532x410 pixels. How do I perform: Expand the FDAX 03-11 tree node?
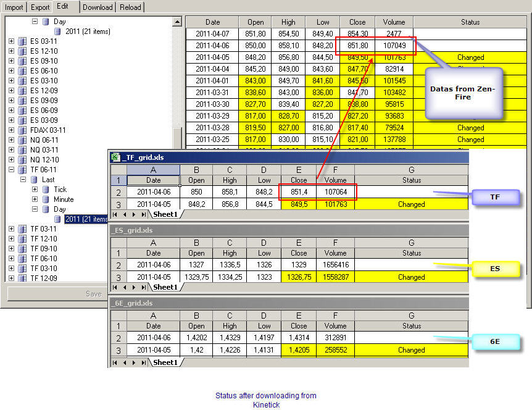12,130
